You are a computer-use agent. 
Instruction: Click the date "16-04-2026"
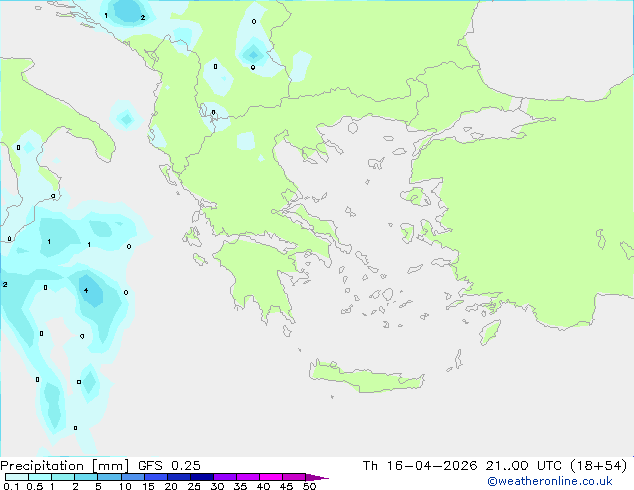432,466
